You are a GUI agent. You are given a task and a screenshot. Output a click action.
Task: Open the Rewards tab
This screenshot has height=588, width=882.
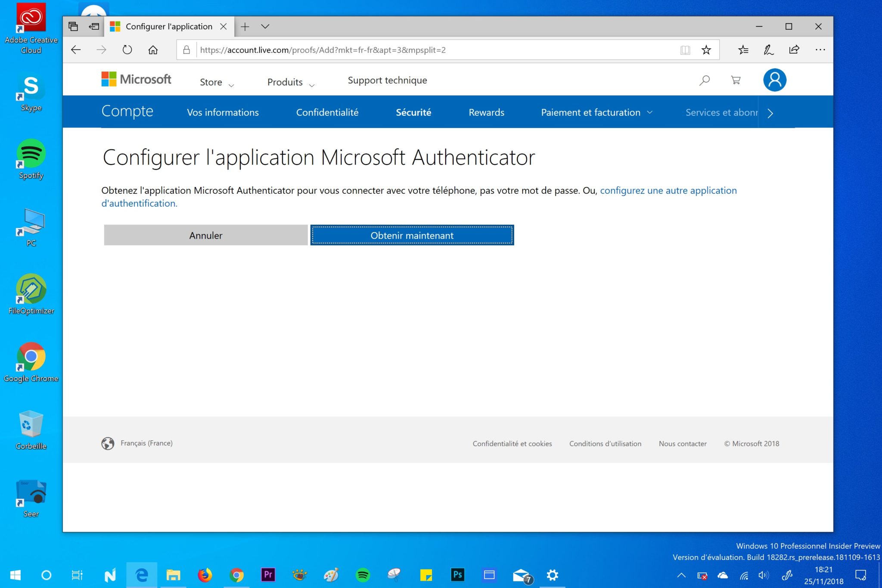coord(486,112)
